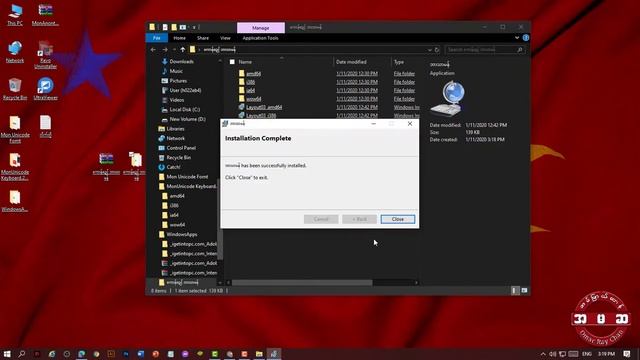Select This PC desktop icon
The height and width of the screenshot is (360, 640).
pyautogui.click(x=15, y=15)
